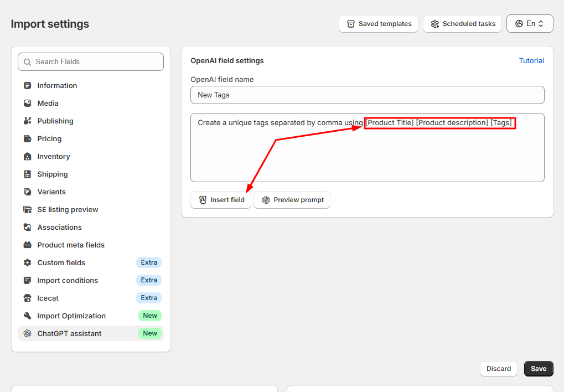Click the Import settings page heading
This screenshot has height=392, width=564.
50,24
